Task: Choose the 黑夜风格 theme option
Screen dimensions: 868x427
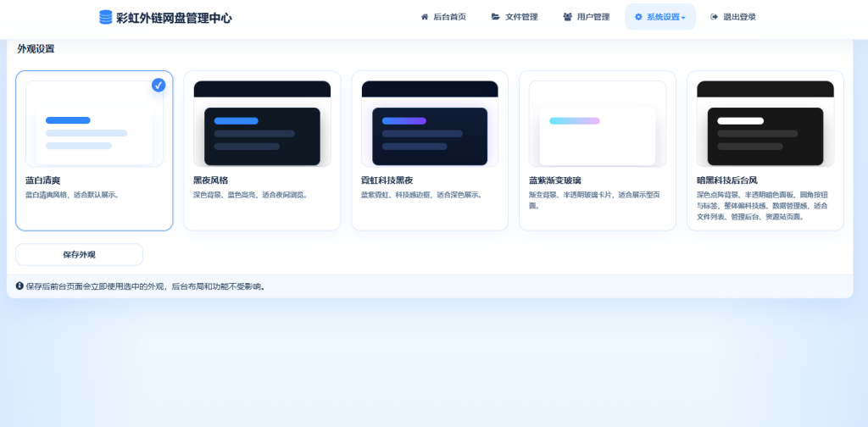Action: [262, 151]
